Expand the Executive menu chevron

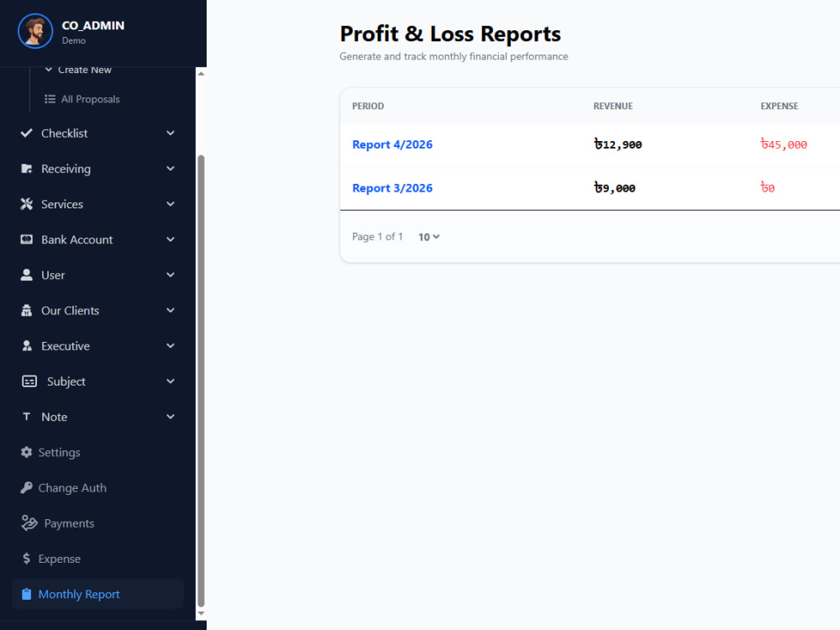[171, 346]
